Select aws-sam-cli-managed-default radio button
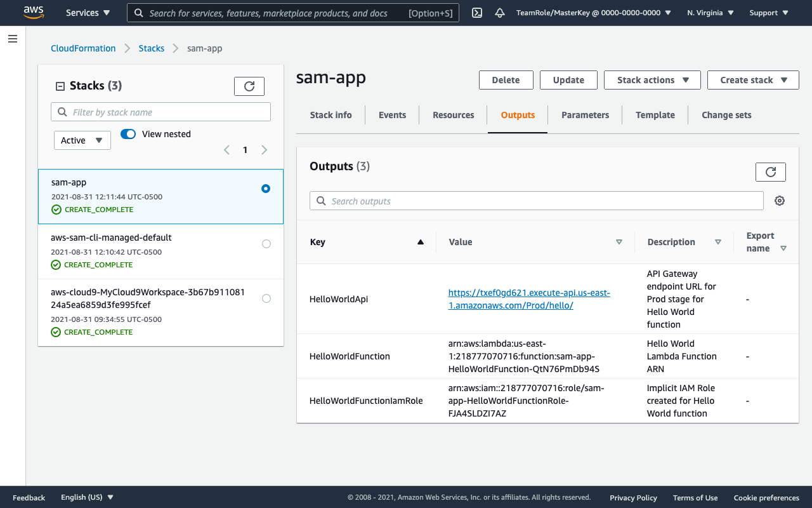The width and height of the screenshot is (812, 508). tap(266, 244)
